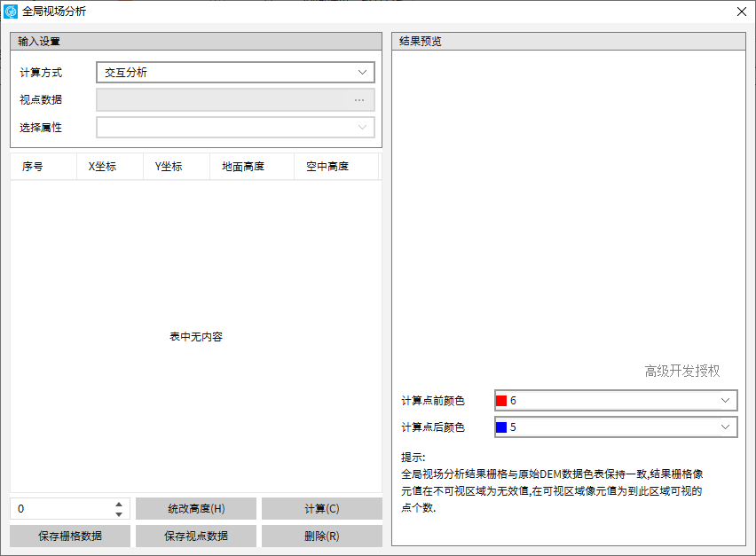The height and width of the screenshot is (556, 756).
Task: Increase the height value with the up arrow
Action: [119, 504]
